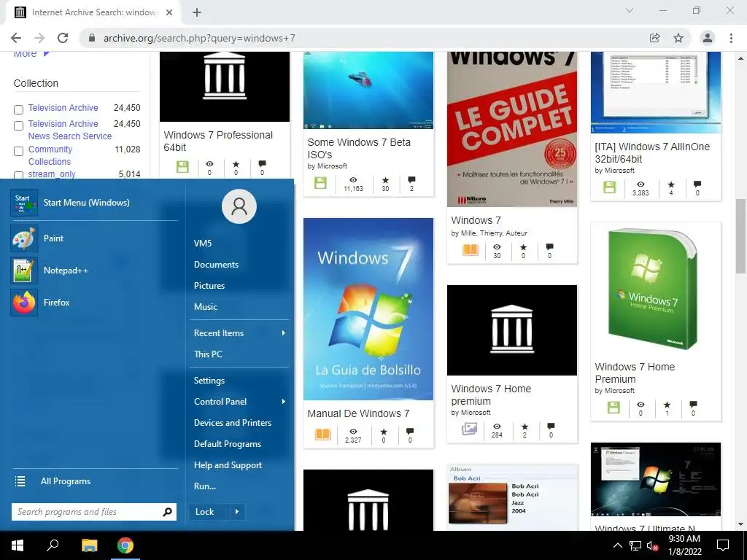Bookmark this page with the star icon
This screenshot has width=747, height=560.
coord(678,38)
